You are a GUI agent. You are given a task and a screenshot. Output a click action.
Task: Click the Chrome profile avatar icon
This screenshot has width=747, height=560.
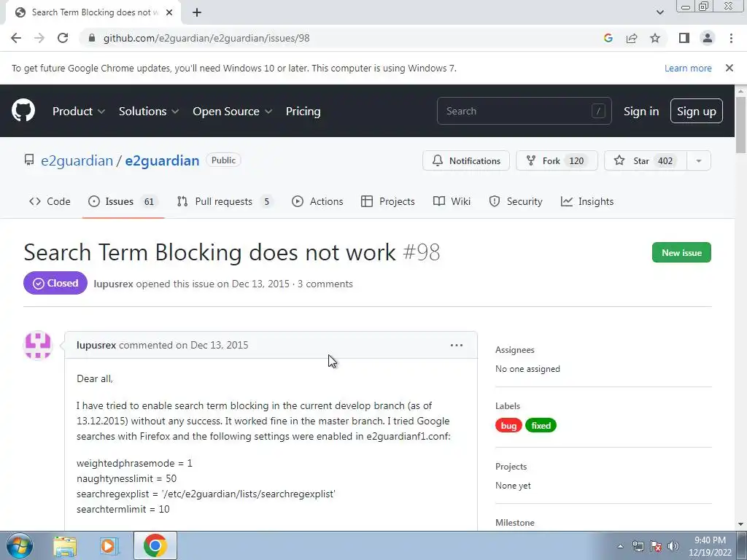point(708,38)
